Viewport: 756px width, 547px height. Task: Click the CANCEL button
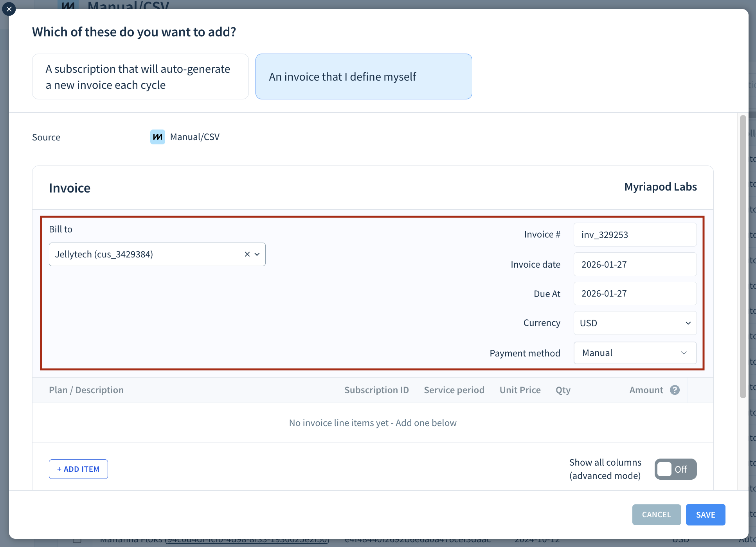point(656,515)
